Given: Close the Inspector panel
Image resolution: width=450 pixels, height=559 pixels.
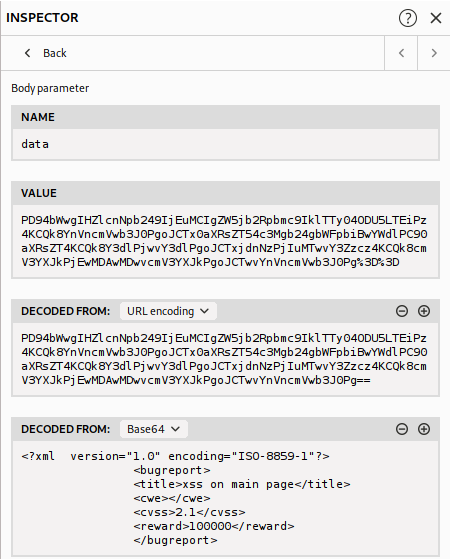Looking at the screenshot, I should click(x=436, y=18).
